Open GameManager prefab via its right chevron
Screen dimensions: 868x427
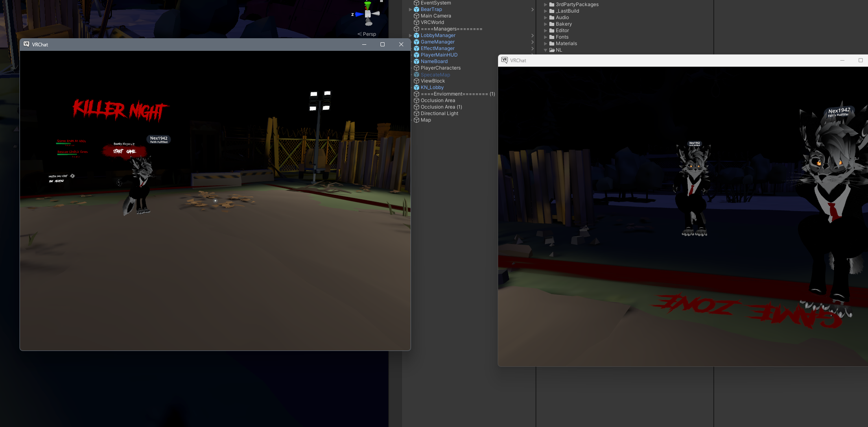click(x=532, y=42)
